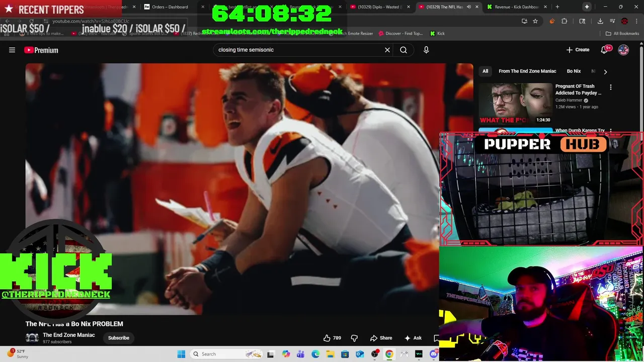Open more options for Caleb Hammer video
Image resolution: width=644 pixels, height=362 pixels.
[611, 87]
